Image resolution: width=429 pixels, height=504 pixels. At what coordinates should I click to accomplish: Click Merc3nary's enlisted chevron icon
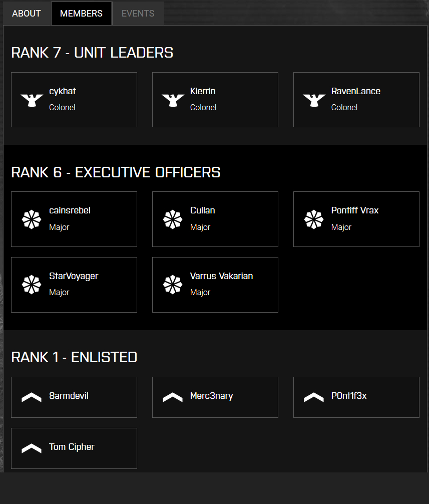[173, 397]
